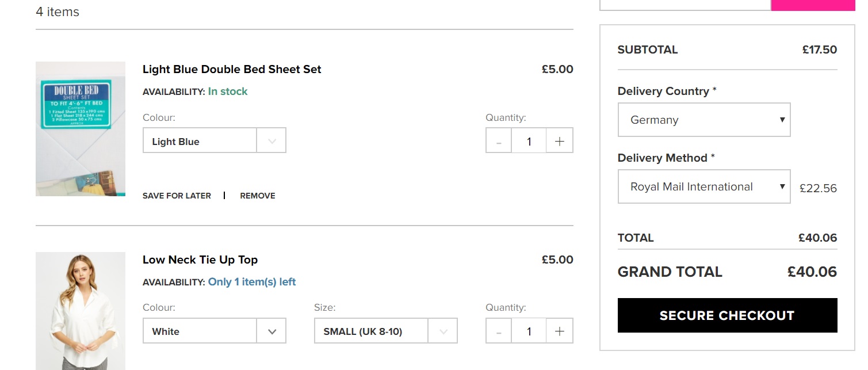Open the Light Blue Double Bed Sheet Set product page
This screenshot has width=868, height=370.
tap(232, 69)
